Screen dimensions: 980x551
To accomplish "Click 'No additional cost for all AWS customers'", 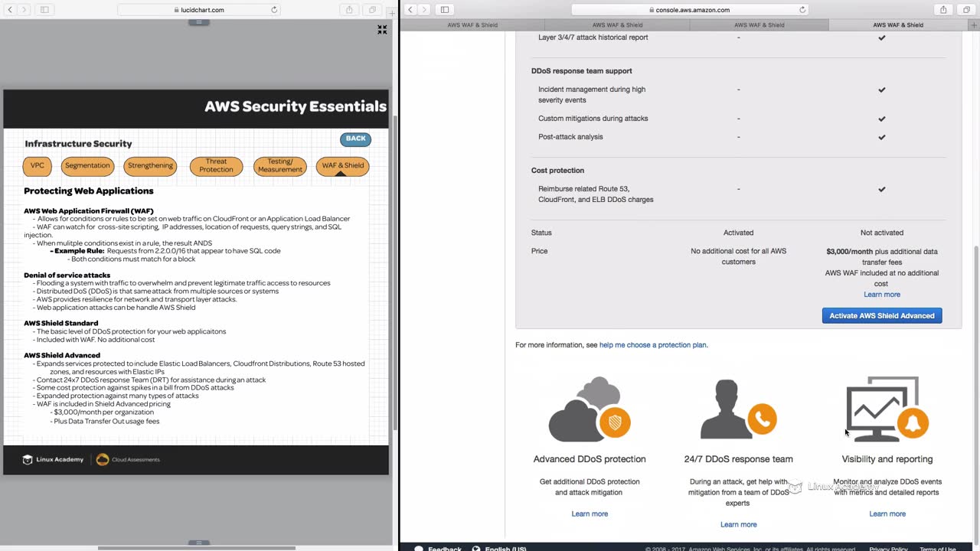I will (x=739, y=256).
